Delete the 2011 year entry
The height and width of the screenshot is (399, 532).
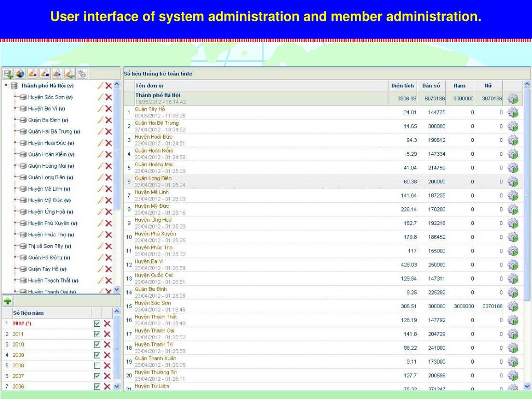click(x=107, y=334)
